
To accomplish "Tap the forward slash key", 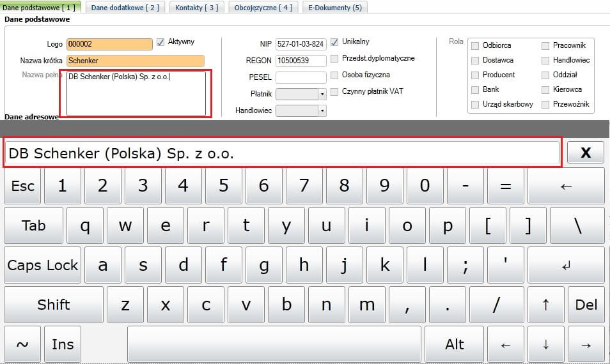I will coord(497,305).
